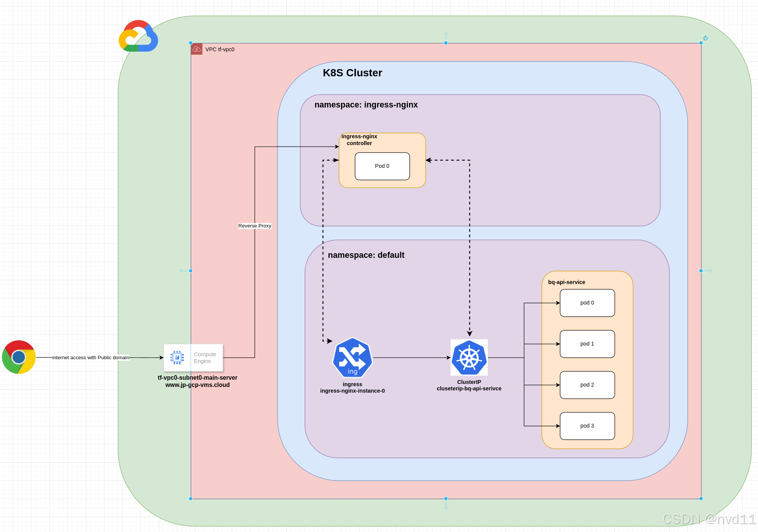This screenshot has height=532, width=758.
Task: Click the rotate handle of selected VPC
Action: [x=706, y=38]
